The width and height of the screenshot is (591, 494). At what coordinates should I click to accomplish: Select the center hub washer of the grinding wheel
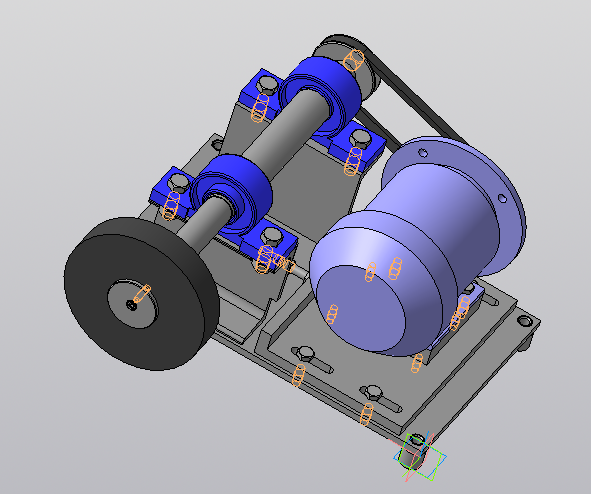[x=133, y=304]
